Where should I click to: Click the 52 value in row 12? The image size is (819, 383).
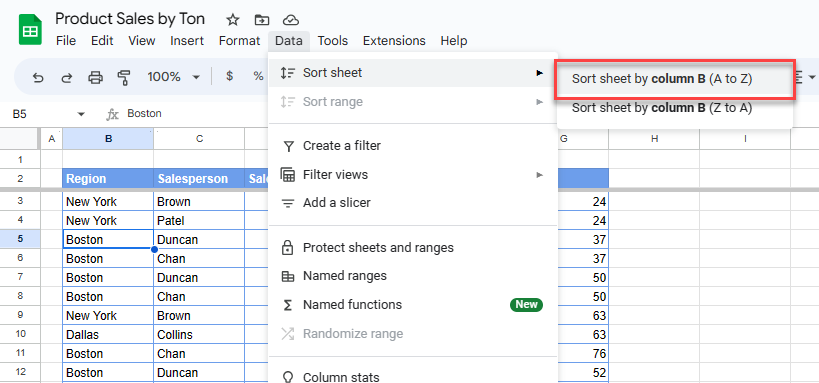click(x=599, y=373)
